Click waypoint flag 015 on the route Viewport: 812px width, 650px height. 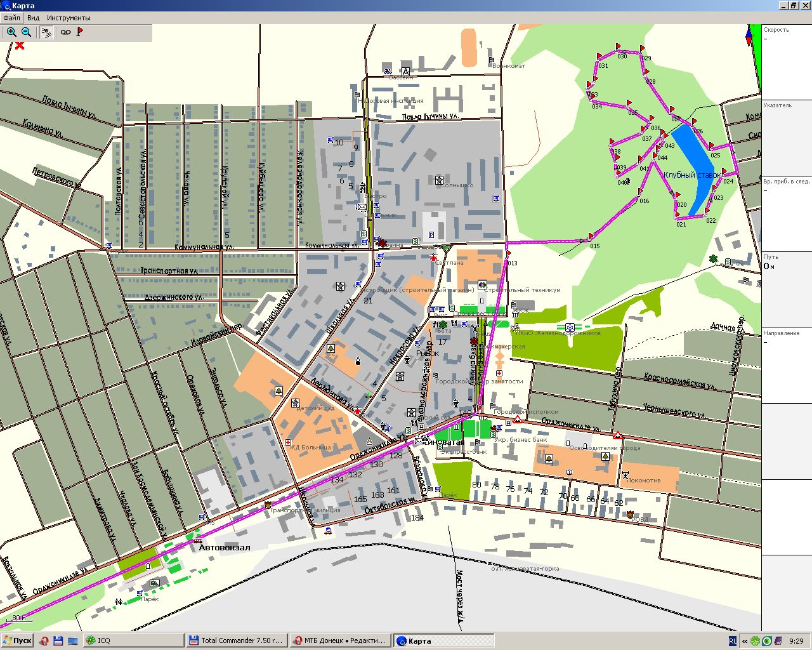[x=591, y=237]
